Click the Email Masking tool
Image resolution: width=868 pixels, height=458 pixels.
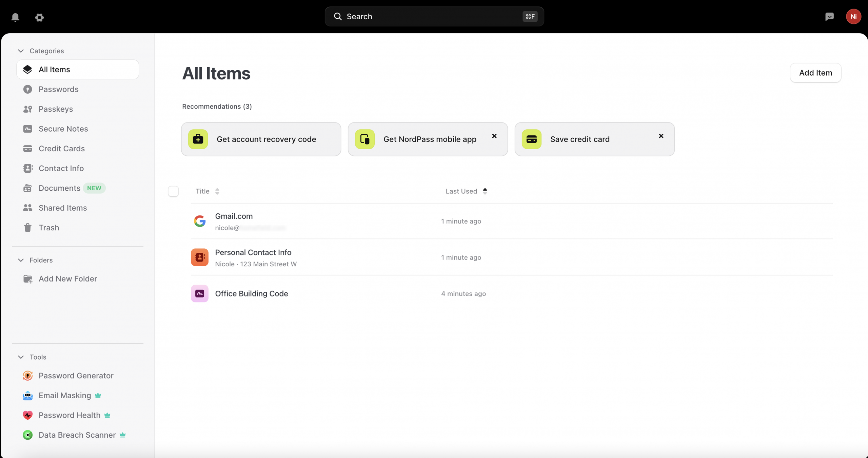coord(65,396)
